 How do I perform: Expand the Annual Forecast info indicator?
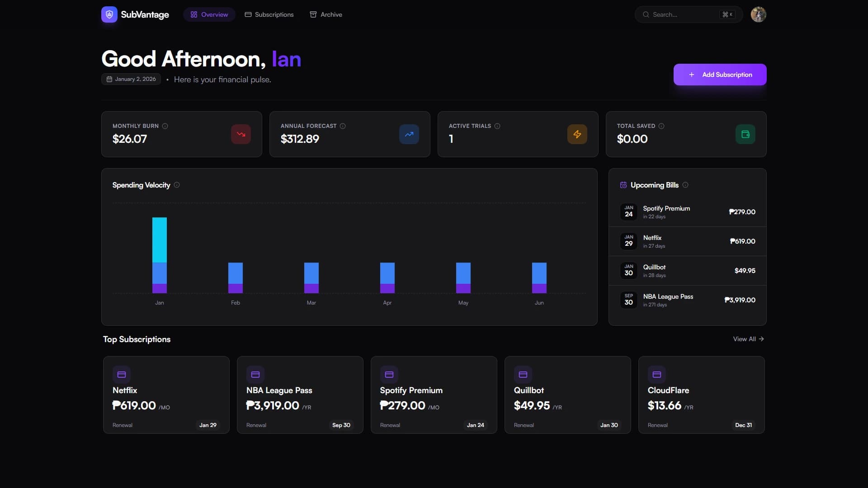[342, 126]
